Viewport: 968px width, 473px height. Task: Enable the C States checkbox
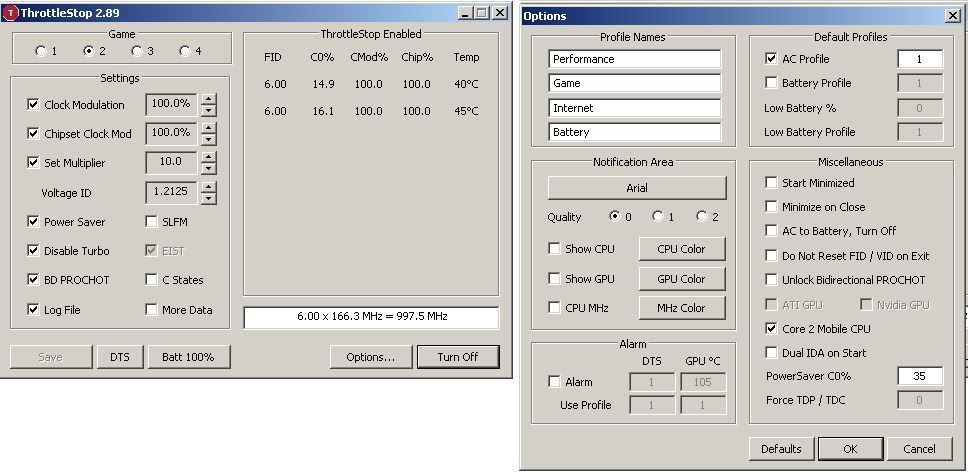tap(151, 280)
